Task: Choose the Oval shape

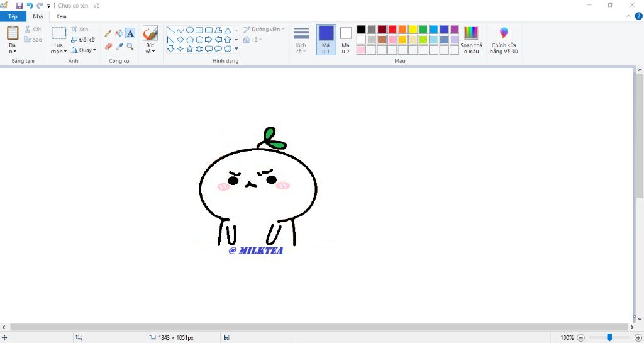Action: [x=190, y=30]
